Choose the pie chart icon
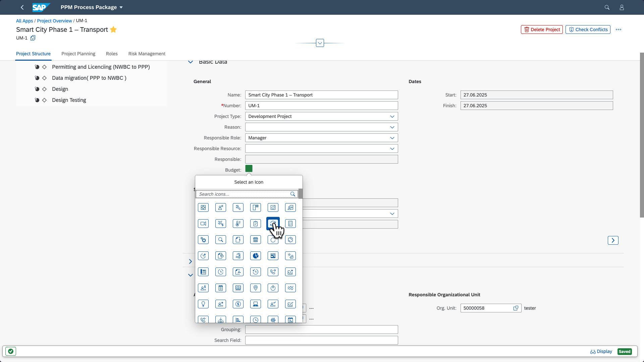 [x=256, y=256]
